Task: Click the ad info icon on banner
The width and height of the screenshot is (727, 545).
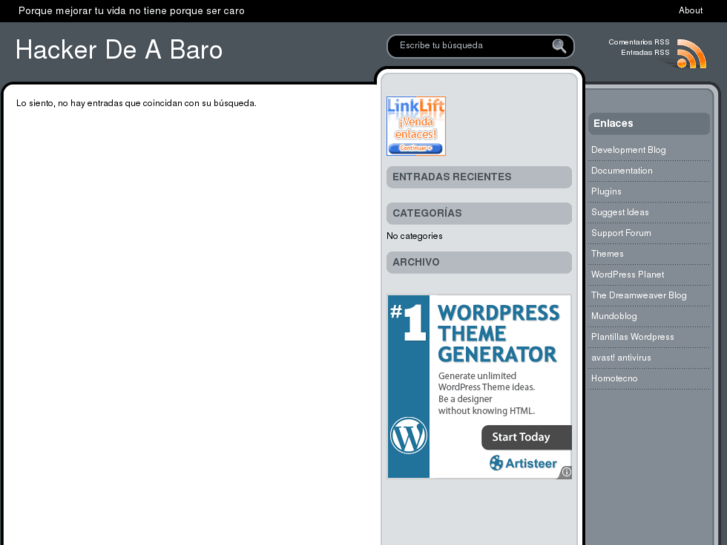Action: tap(566, 472)
